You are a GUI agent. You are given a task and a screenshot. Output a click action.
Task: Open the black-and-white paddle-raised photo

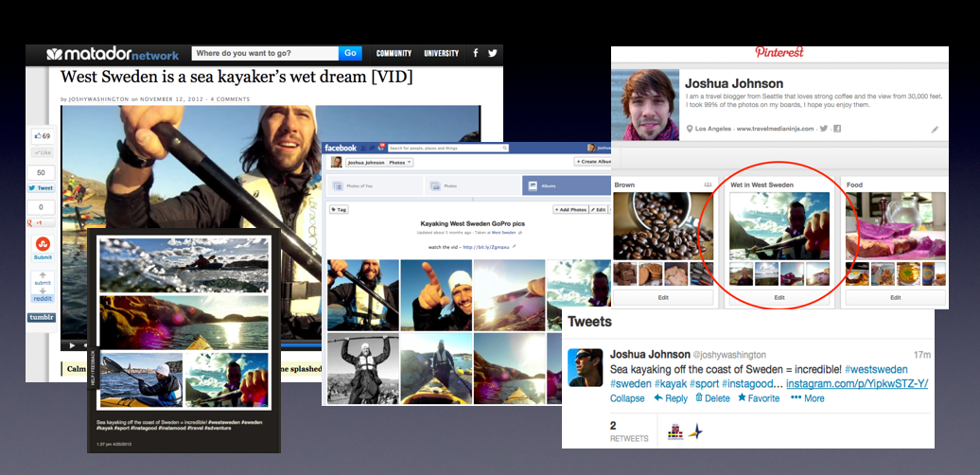coord(363,368)
